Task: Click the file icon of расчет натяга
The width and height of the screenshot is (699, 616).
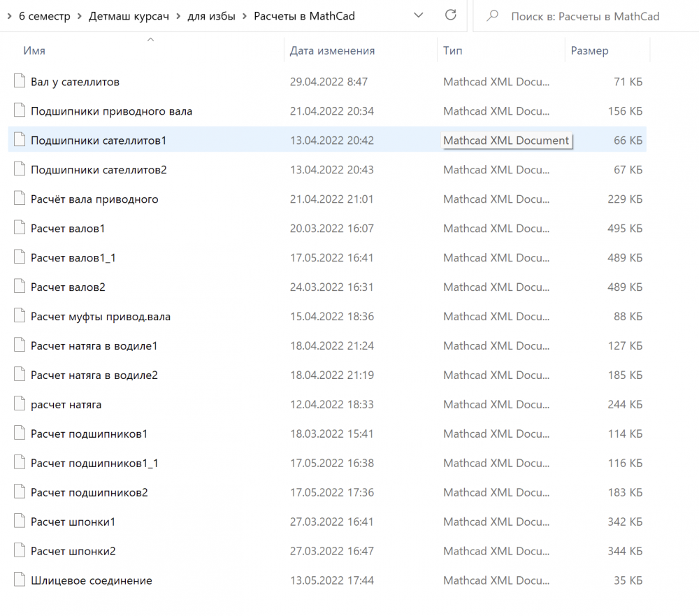Action: [x=19, y=404]
